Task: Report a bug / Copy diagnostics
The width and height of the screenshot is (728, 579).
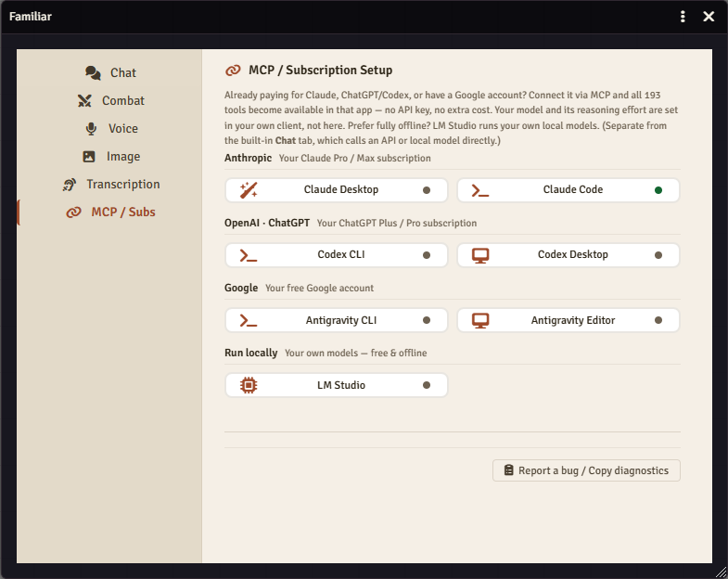Action: pos(586,470)
